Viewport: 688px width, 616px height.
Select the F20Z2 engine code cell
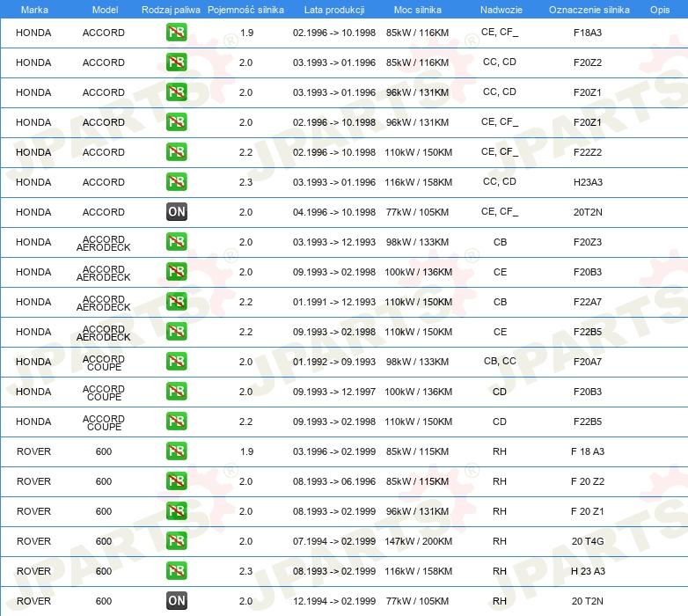click(x=588, y=63)
